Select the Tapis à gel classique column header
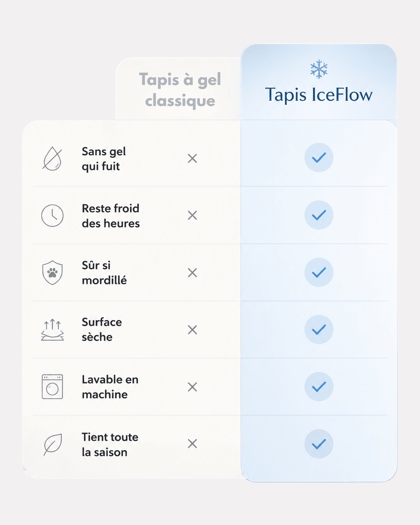 point(180,90)
